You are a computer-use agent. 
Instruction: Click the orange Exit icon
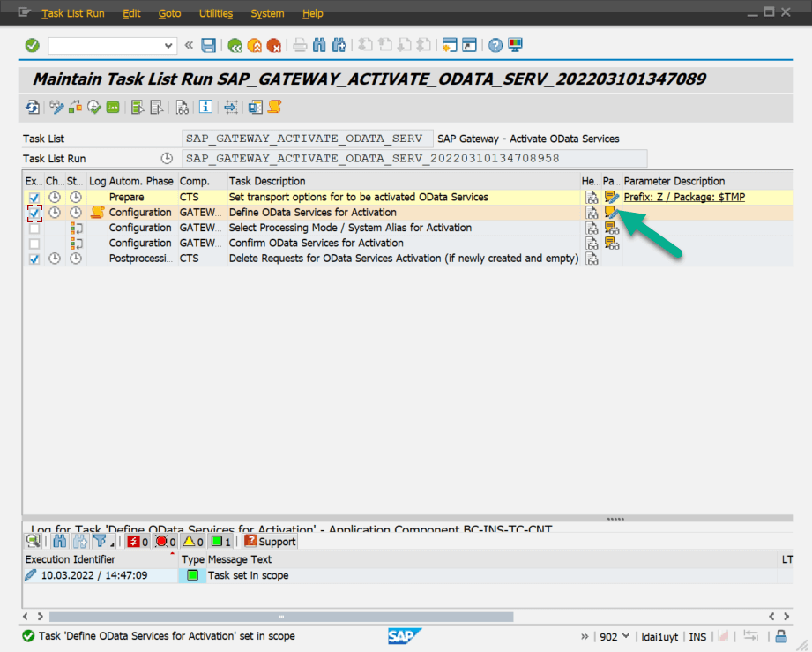pyautogui.click(x=254, y=46)
